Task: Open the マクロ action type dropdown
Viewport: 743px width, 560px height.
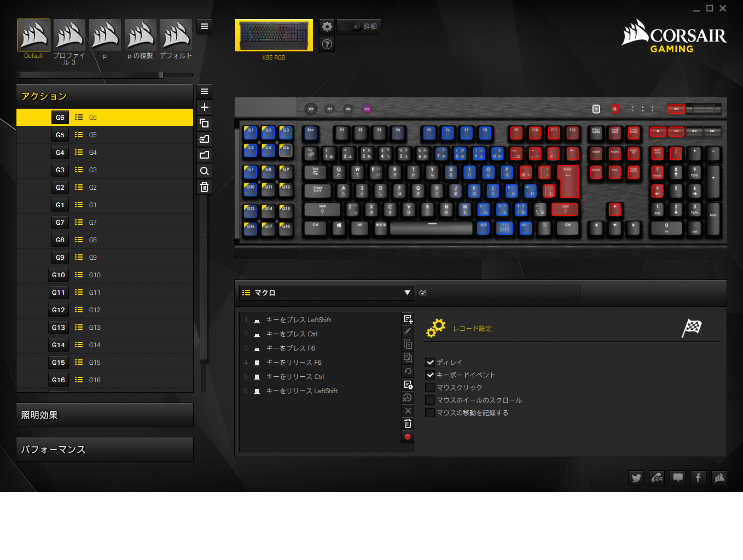Action: tap(326, 293)
